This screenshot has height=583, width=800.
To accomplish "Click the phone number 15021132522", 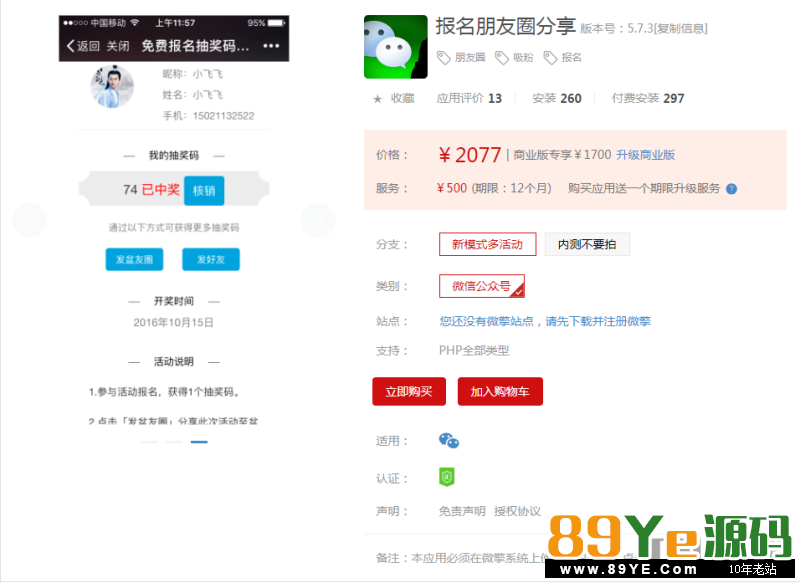I will point(223,116).
